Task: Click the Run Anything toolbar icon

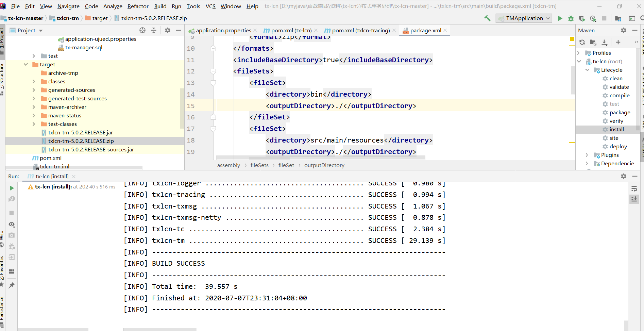Action: (632, 18)
